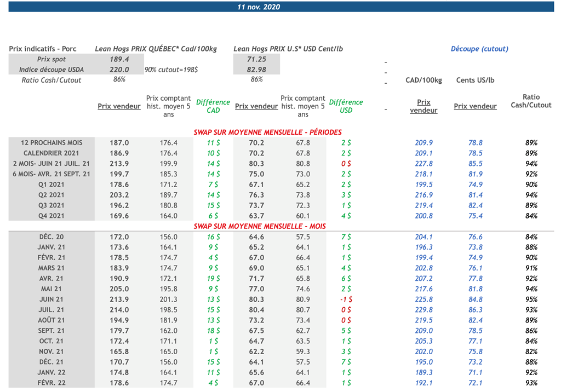Click the green "Différence USD" column header

(x=346, y=106)
